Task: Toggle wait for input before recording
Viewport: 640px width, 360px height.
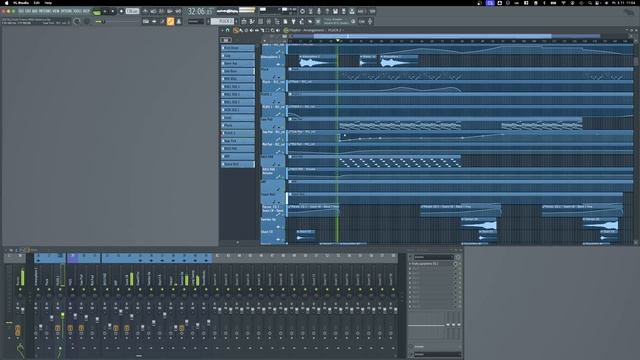Action: click(153, 11)
